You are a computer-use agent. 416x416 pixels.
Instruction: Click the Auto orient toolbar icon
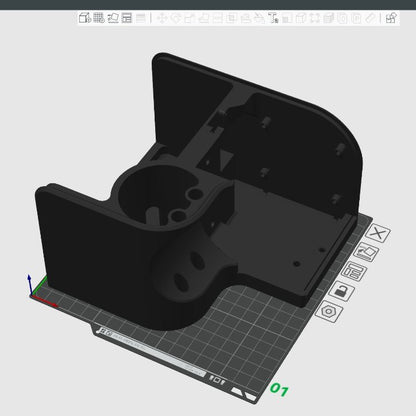pos(113,18)
